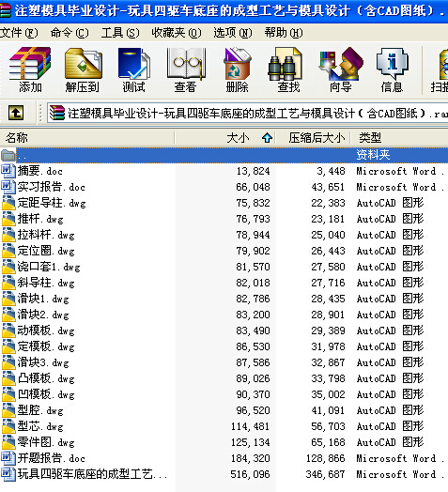Click the Word icon of 实习报告.doc
Viewport: 448px width, 492px height.
(8, 187)
